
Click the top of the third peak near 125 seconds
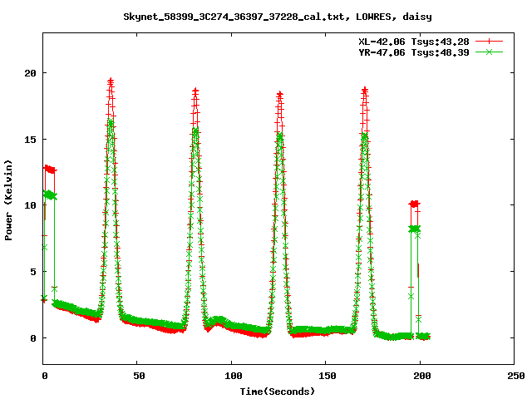tap(279, 95)
